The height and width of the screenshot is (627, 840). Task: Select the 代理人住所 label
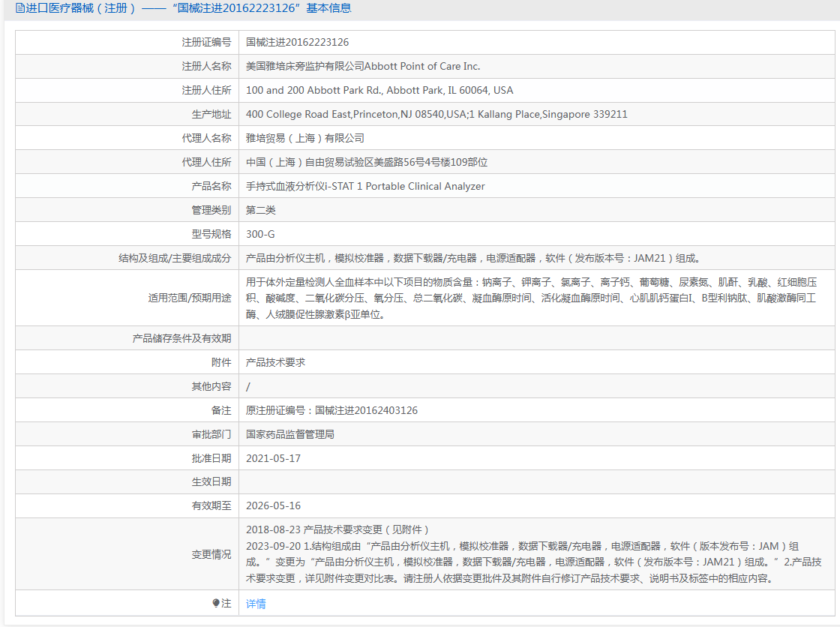pyautogui.click(x=206, y=163)
